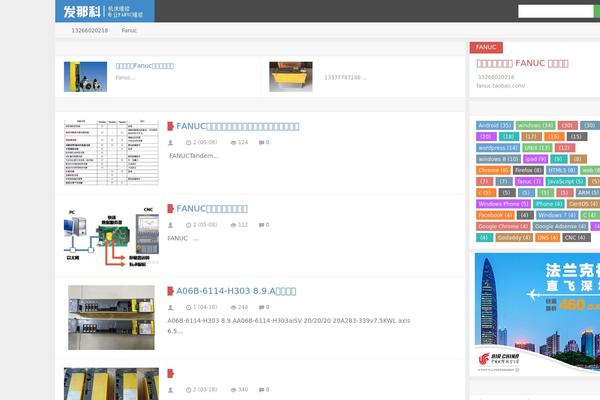The image size is (600, 400).
Task: Select the JavaScript (5) tag
Action: [566, 181]
